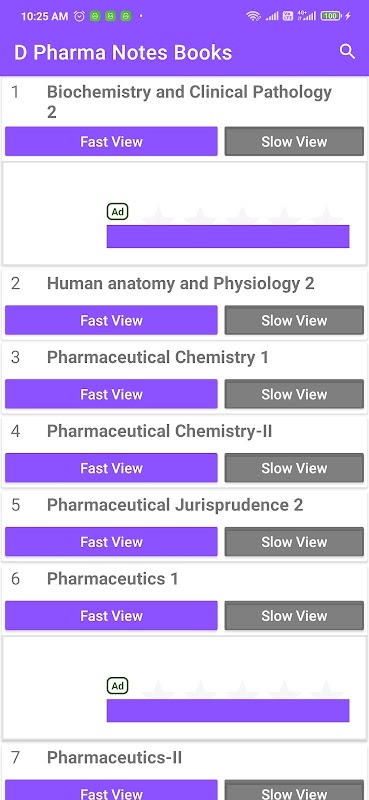Tap the Ad badge in second advertisement
The height and width of the screenshot is (800, 369).
click(117, 686)
